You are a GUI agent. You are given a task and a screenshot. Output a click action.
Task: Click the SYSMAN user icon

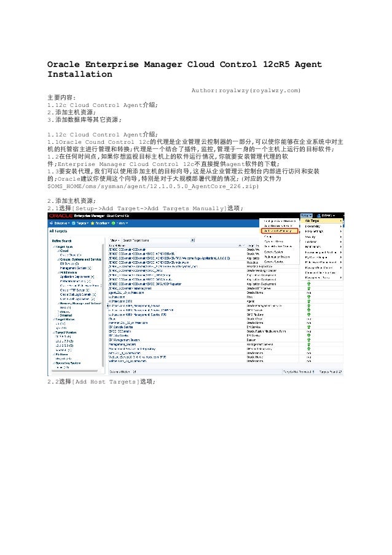(x=319, y=215)
